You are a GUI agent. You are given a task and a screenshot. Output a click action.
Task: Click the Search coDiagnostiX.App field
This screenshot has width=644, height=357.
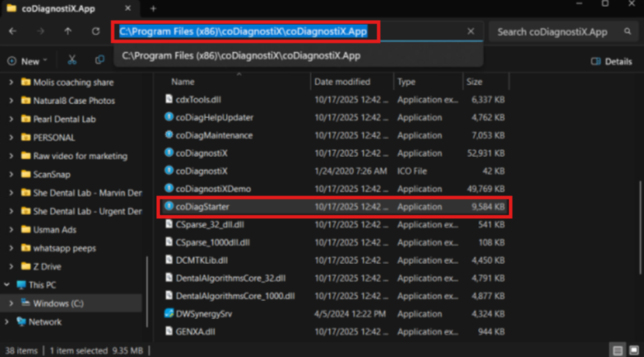click(x=553, y=32)
